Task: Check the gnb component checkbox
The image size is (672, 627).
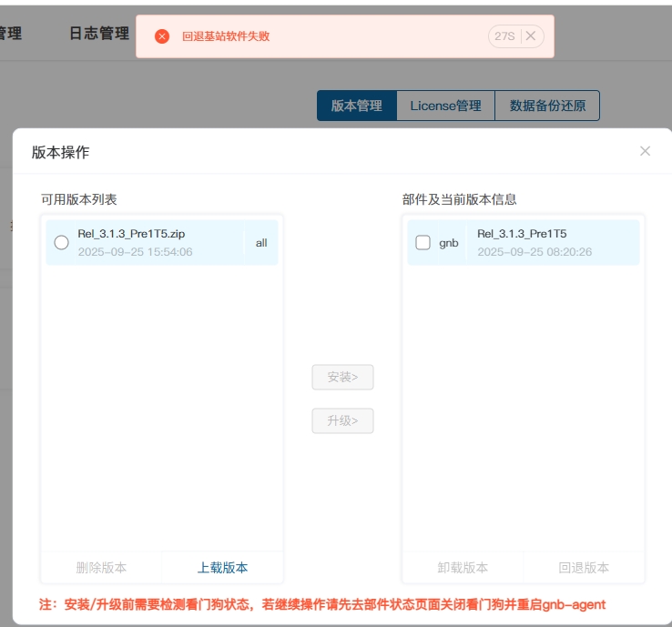Action: 423,242
